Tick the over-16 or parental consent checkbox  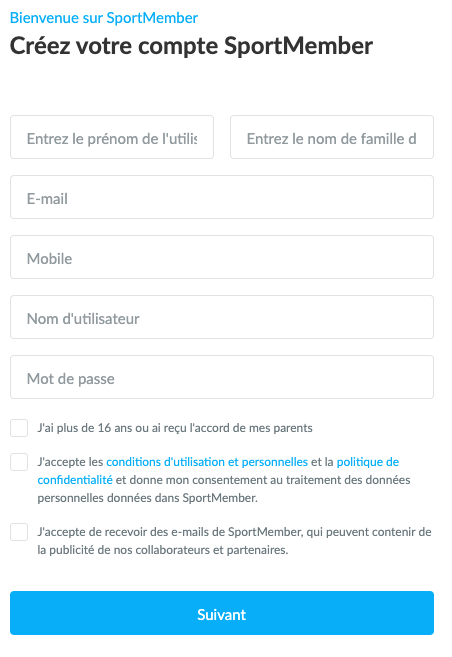(x=19, y=428)
